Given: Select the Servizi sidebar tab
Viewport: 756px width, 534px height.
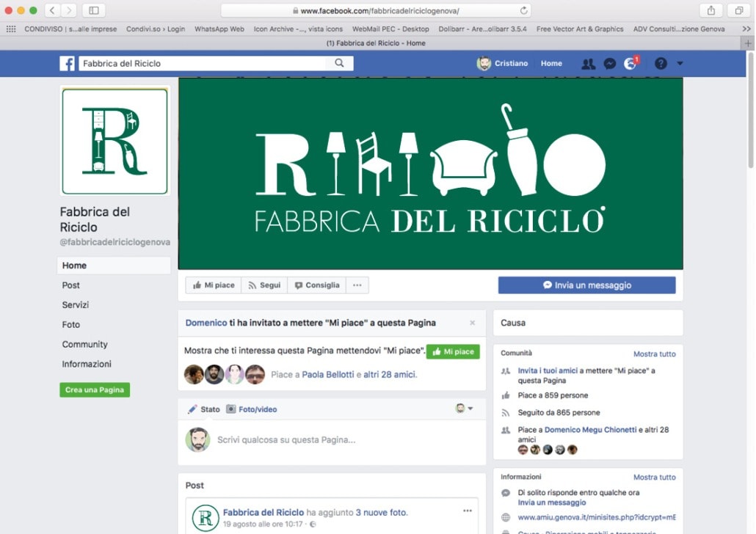Looking at the screenshot, I should [x=76, y=305].
